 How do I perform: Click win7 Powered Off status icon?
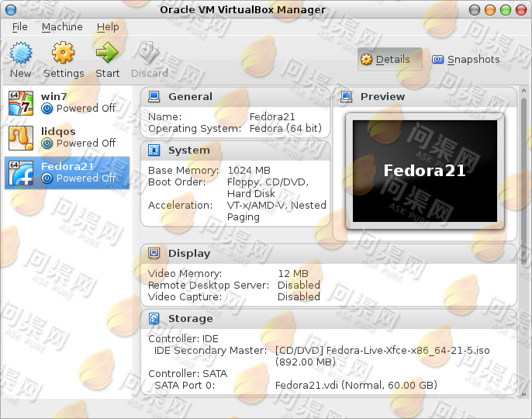(x=47, y=109)
